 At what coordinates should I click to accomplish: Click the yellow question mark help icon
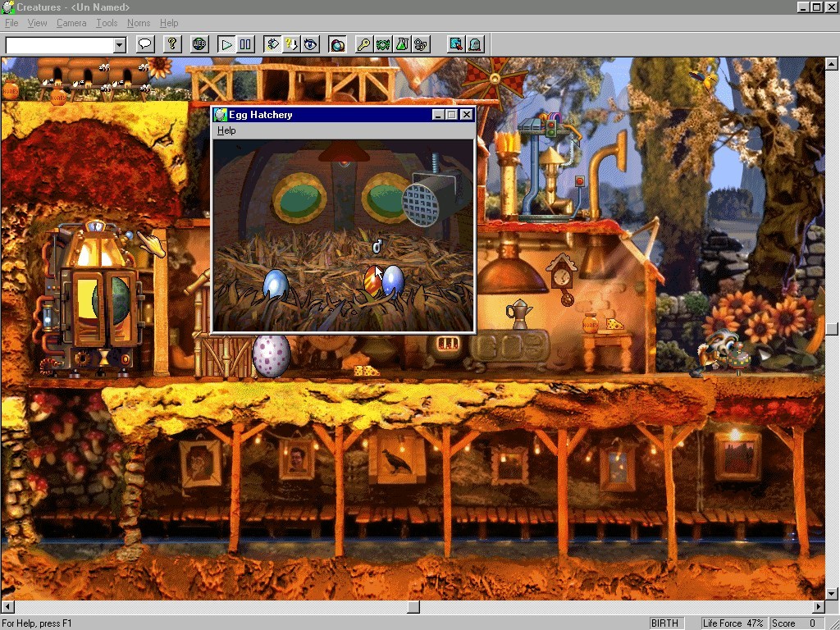tap(172, 44)
